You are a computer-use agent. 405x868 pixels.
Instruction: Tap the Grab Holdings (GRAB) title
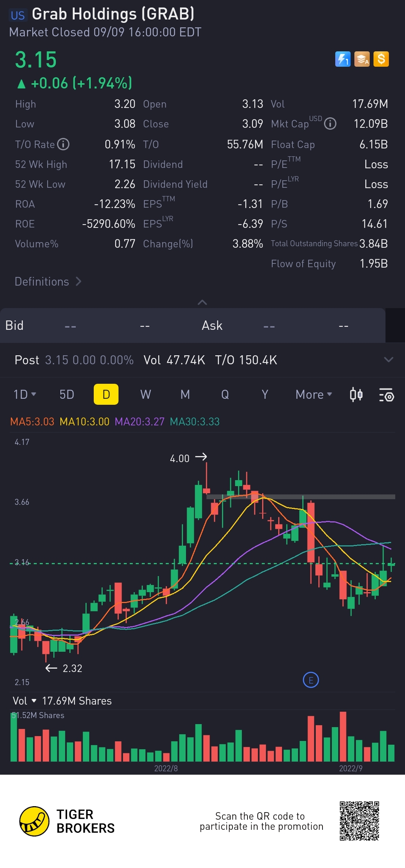coord(113,14)
